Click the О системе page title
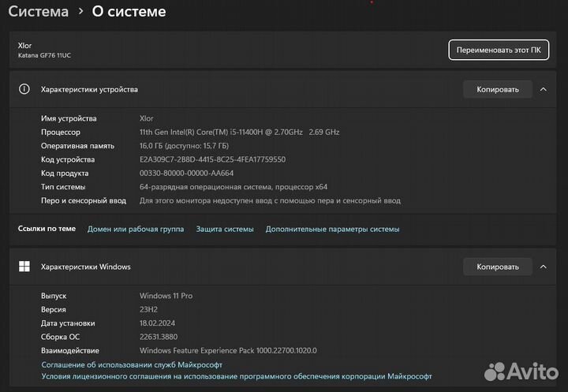568x392 pixels. [x=129, y=12]
